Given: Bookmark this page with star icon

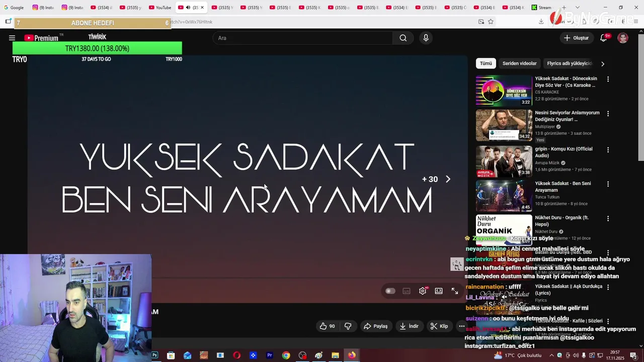Looking at the screenshot, I should pos(491,22).
